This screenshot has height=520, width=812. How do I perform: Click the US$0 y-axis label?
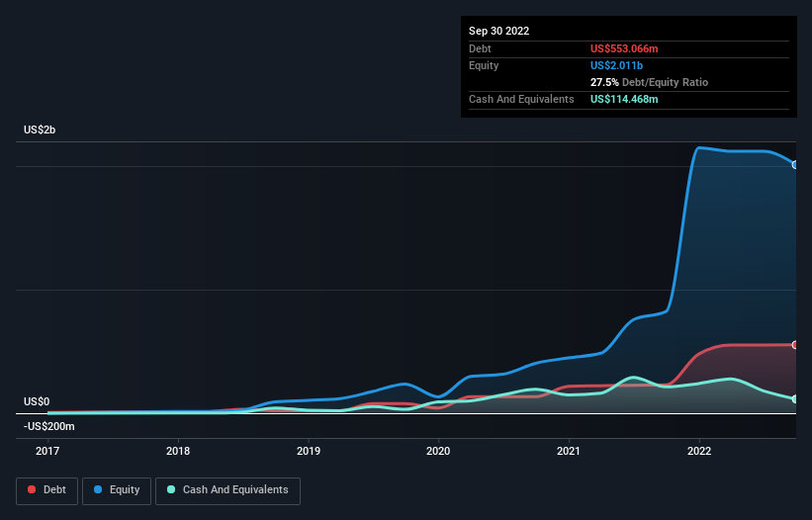pyautogui.click(x=37, y=402)
